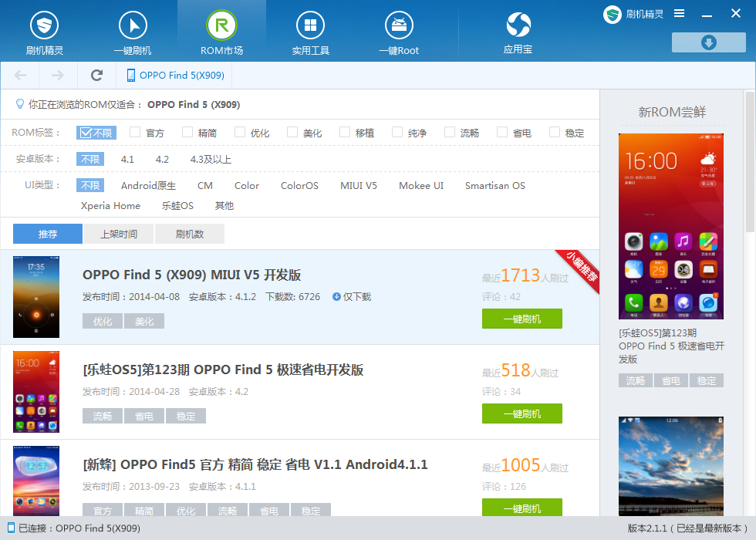Go back with the left arrow
This screenshot has width=756, height=540.
point(20,76)
